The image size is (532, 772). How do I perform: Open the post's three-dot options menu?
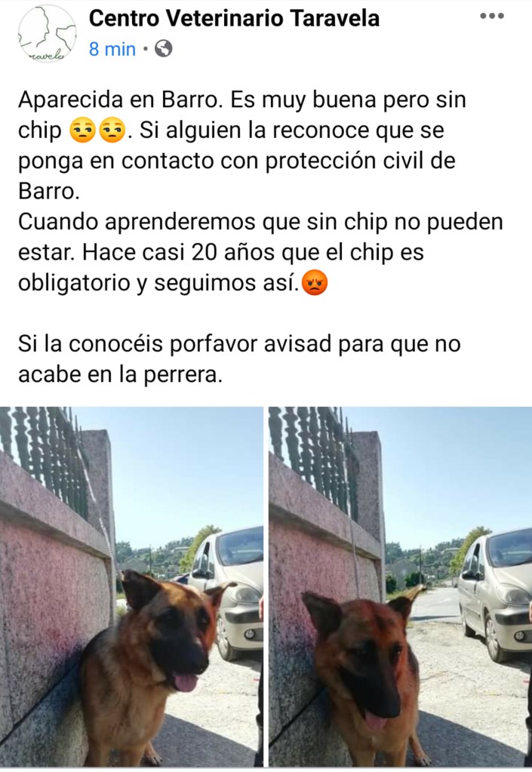[x=492, y=17]
